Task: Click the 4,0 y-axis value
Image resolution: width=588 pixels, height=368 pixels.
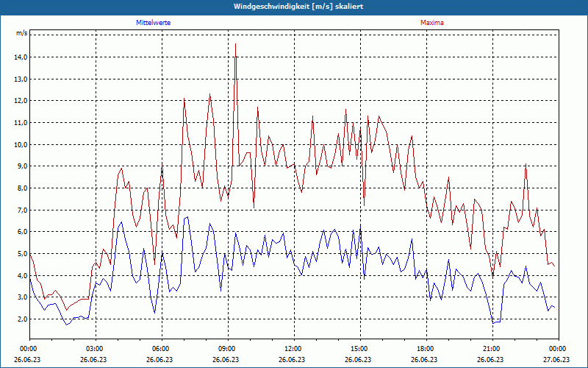Action: pos(22,275)
